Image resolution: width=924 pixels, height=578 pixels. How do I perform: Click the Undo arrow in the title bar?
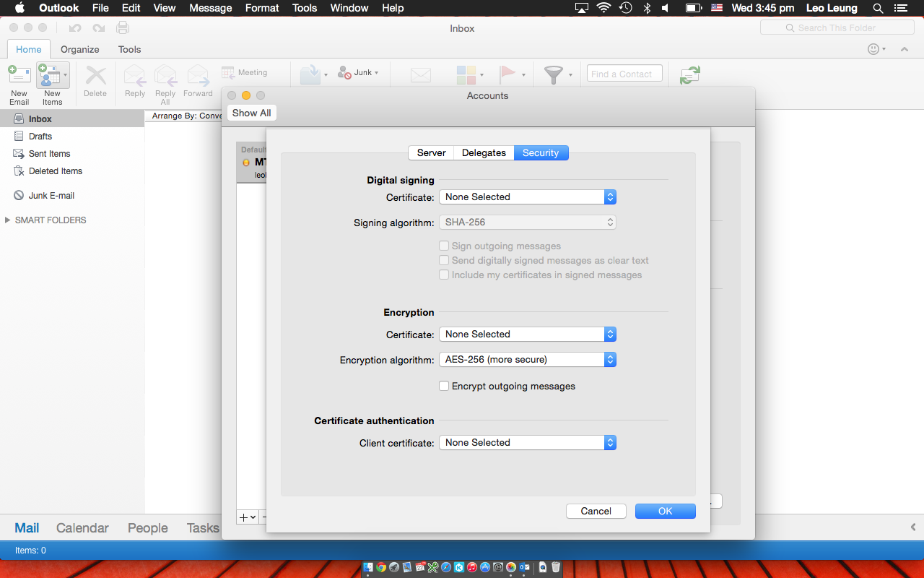pos(75,28)
